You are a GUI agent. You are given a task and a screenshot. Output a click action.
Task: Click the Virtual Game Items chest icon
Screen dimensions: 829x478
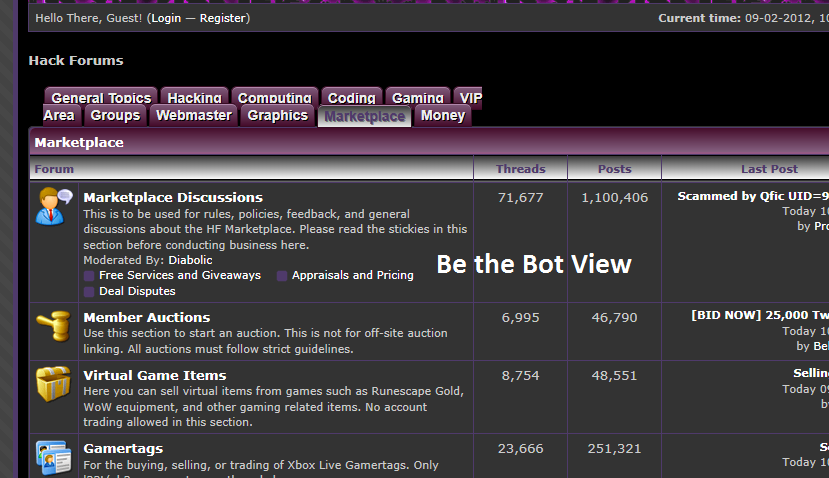[x=53, y=384]
